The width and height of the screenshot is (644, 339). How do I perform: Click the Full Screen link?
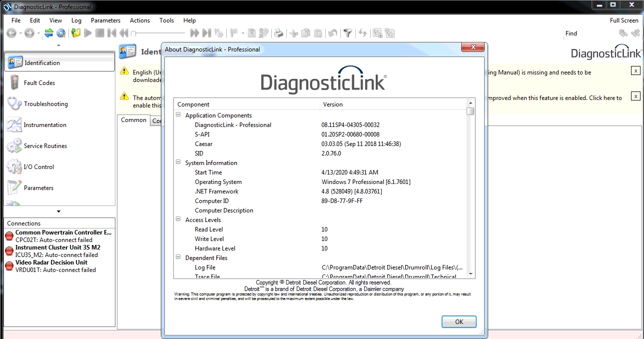[624, 20]
